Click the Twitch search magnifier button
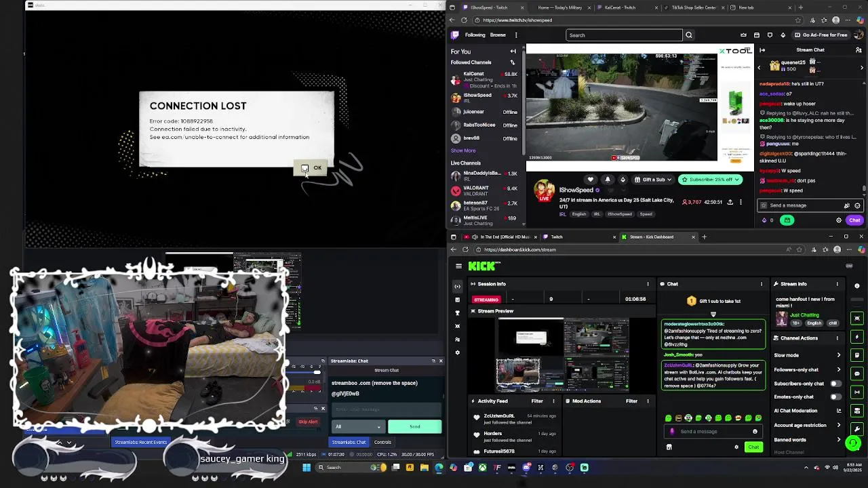Screen dimensions: 868x488 pos(689,35)
